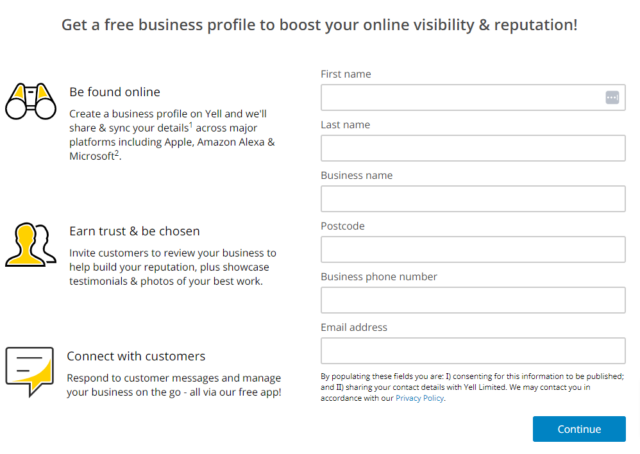Screen dimensions: 640x454
Task: Click the Email address input box
Action: [x=473, y=351]
